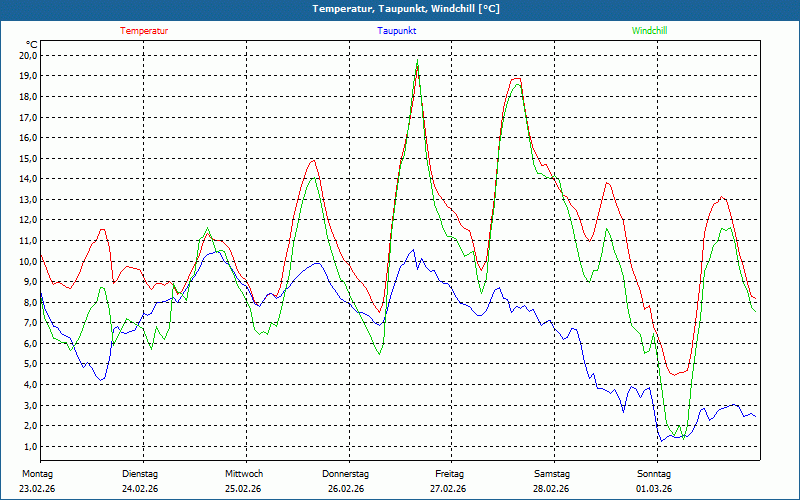Click the 20,0 value on the y-axis
The image size is (800, 500).
coord(27,56)
